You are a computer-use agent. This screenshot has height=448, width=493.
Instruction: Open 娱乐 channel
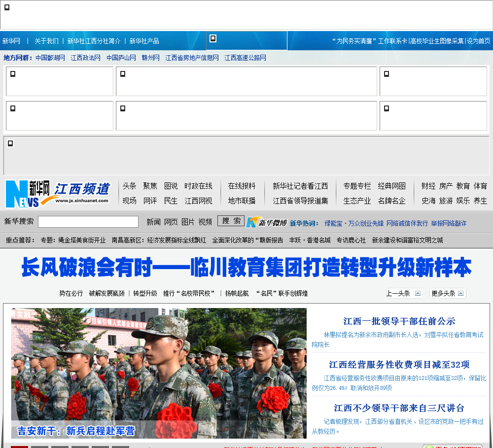[463, 201]
